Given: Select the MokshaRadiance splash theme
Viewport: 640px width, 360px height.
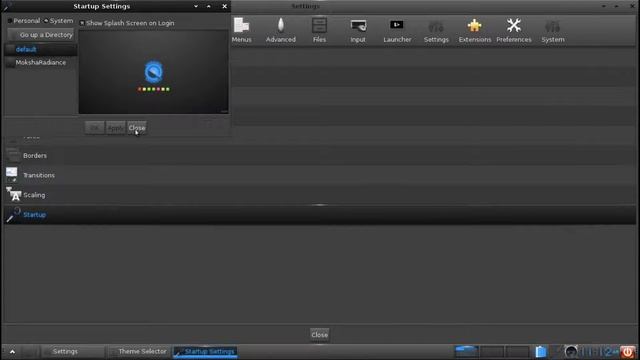Looking at the screenshot, I should [40, 62].
